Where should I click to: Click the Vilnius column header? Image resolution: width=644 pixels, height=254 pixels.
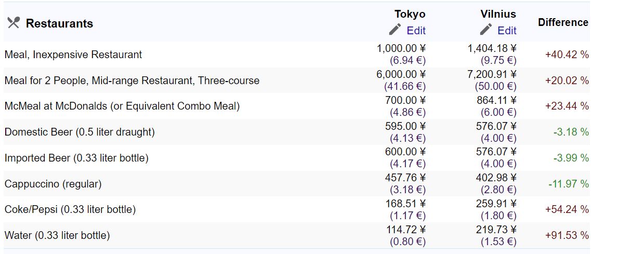[498, 14]
